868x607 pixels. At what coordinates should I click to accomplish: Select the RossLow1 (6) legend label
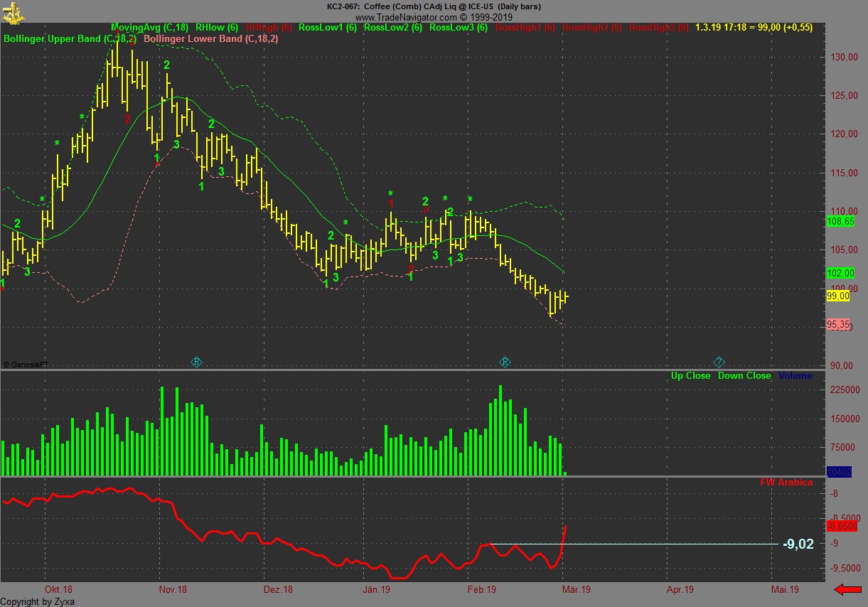point(328,28)
